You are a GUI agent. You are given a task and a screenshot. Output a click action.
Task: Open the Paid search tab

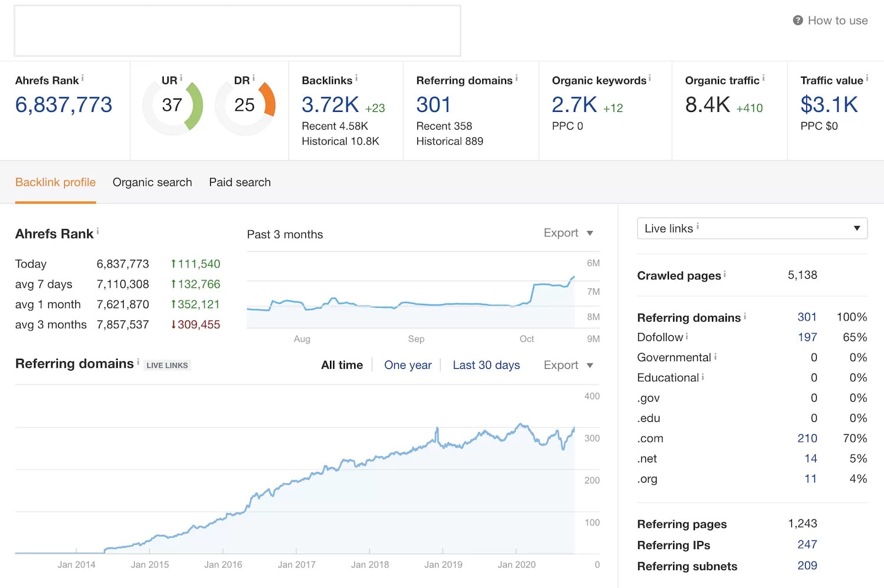click(x=240, y=183)
